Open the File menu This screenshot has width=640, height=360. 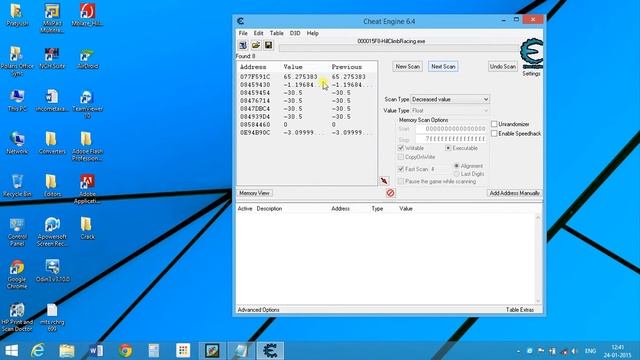pyautogui.click(x=243, y=33)
